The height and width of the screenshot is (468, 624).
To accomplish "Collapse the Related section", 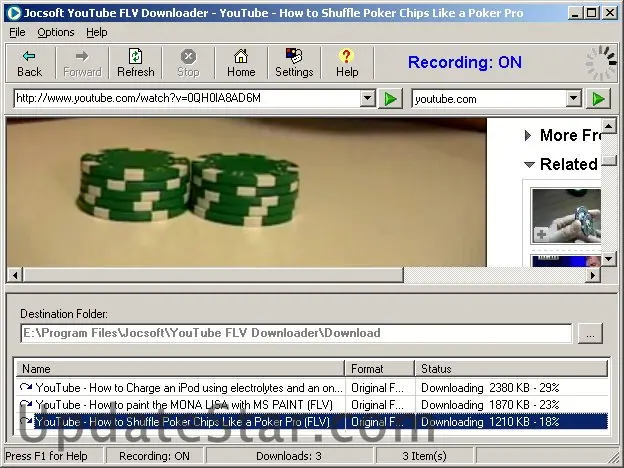I will [x=529, y=164].
